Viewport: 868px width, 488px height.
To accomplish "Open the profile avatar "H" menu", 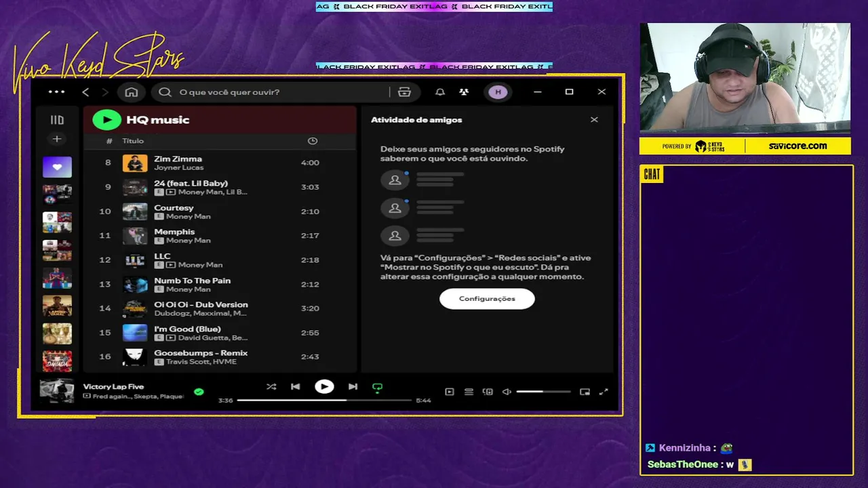I will coord(498,92).
